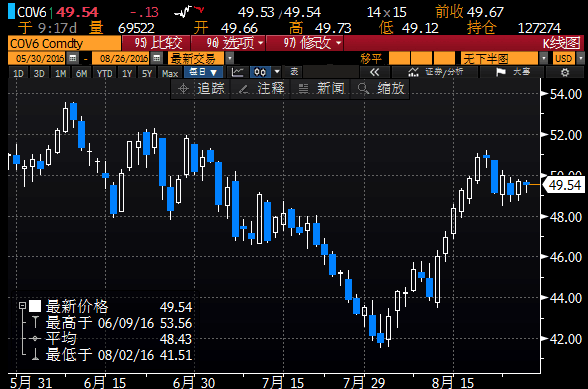This screenshot has width=588, height=389.
Task: Select the 6M range tab
Action: click(x=81, y=73)
